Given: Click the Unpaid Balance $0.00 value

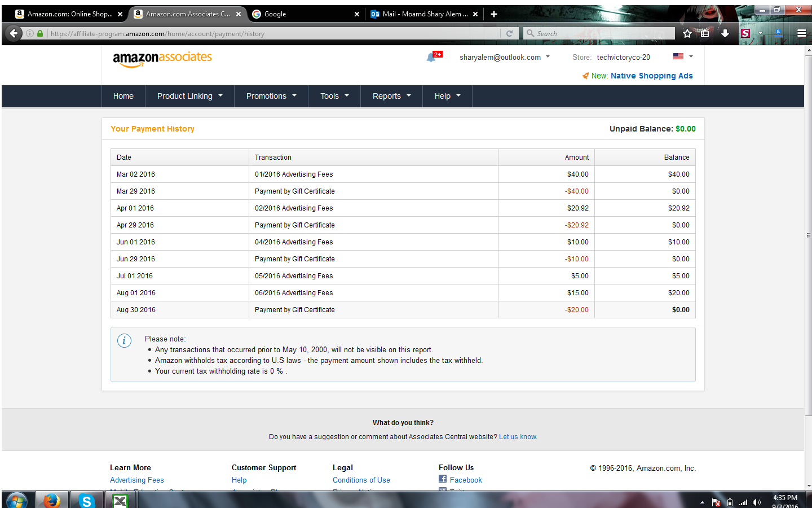Looking at the screenshot, I should [x=686, y=129].
